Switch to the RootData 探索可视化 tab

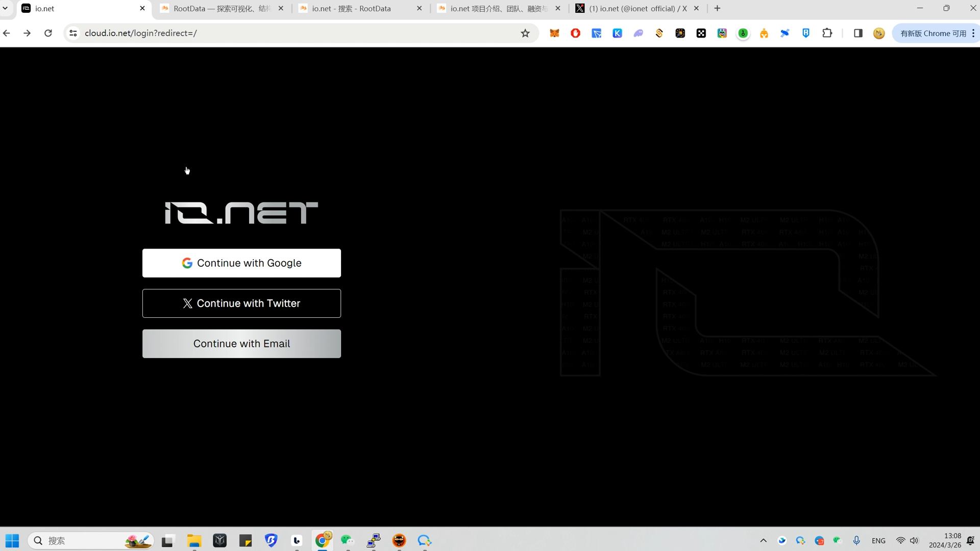(x=222, y=9)
